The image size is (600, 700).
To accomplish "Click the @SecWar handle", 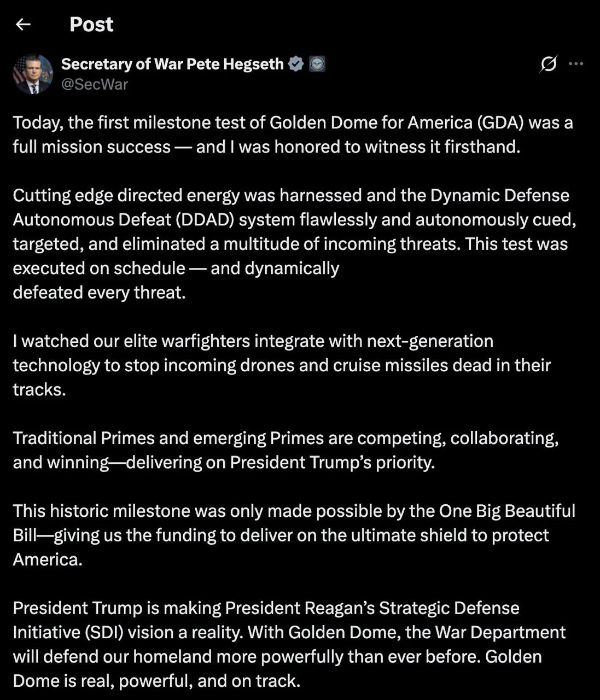I will point(95,84).
